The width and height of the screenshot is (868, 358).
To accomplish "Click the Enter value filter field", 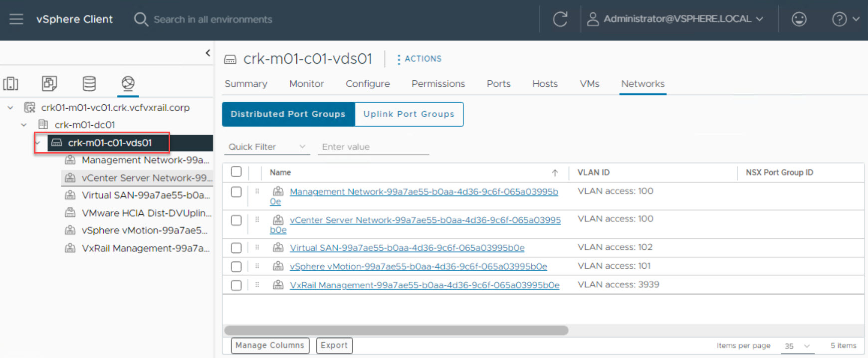I will coord(373,147).
